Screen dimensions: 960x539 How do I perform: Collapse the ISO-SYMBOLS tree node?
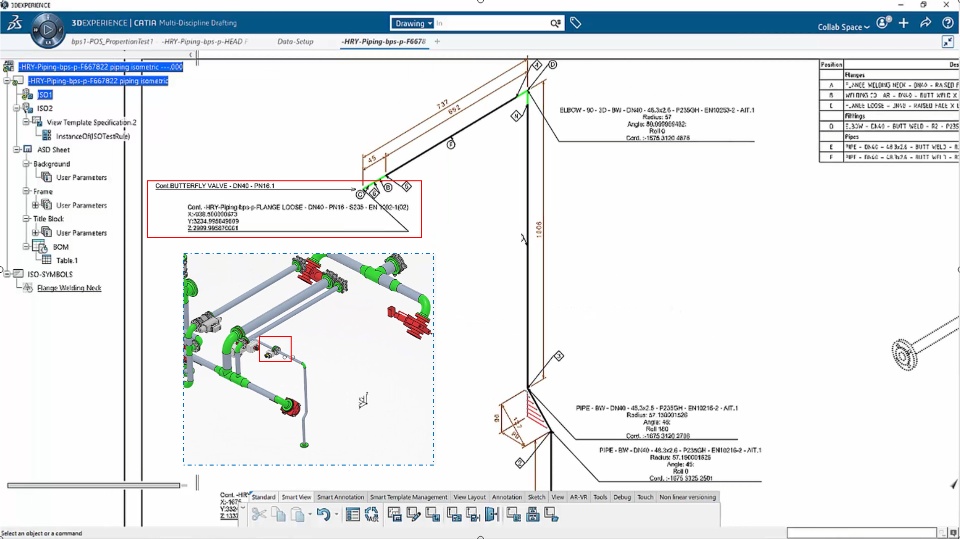coord(7,274)
